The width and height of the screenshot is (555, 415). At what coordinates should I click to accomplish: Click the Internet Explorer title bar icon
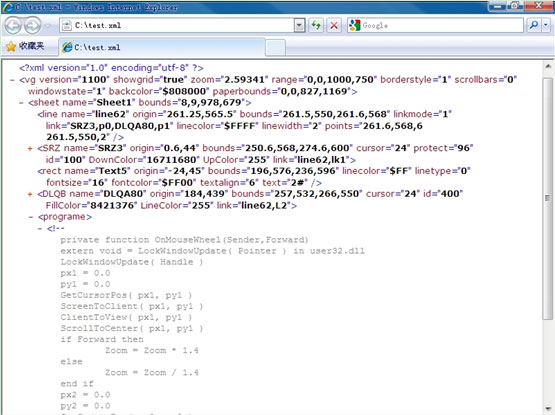[8, 7]
